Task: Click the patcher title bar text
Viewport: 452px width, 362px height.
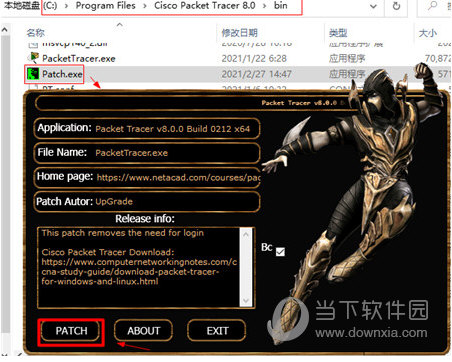Action: 303,103
